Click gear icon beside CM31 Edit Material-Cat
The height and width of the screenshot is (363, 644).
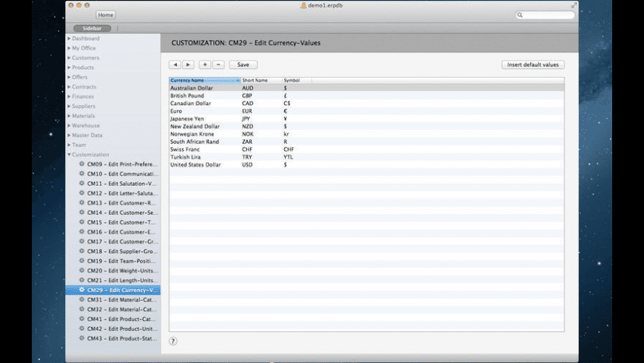[x=81, y=300]
